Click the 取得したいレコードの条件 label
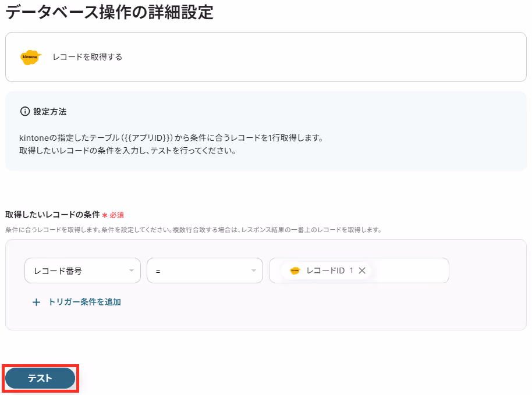532x395 pixels. click(x=52, y=215)
